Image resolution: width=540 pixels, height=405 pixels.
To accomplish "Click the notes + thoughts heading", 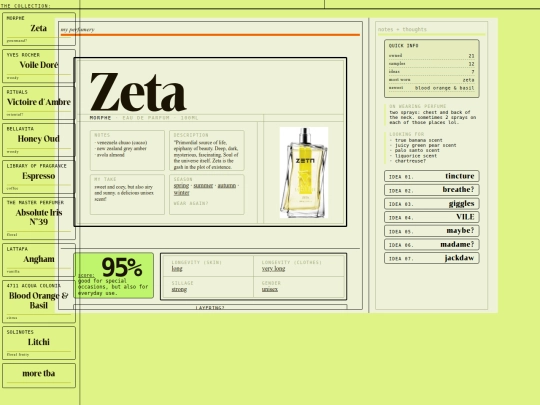I will (402, 29).
